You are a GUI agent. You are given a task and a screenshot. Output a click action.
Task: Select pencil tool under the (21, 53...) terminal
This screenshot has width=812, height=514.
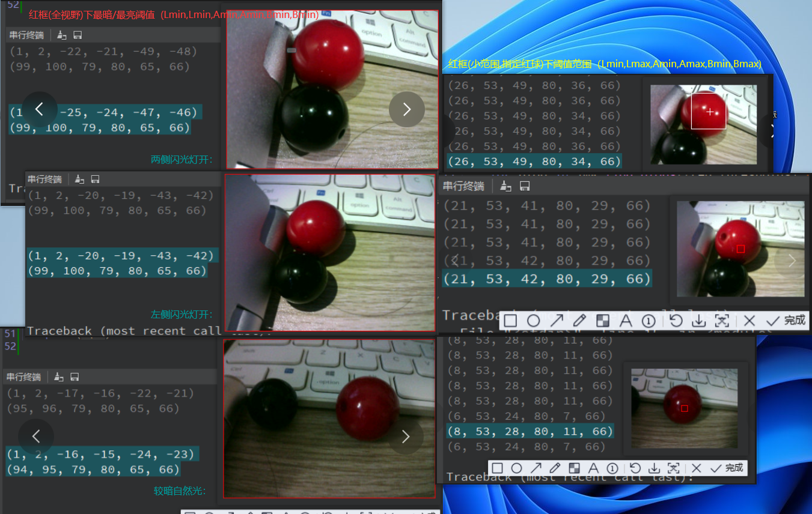(x=579, y=321)
